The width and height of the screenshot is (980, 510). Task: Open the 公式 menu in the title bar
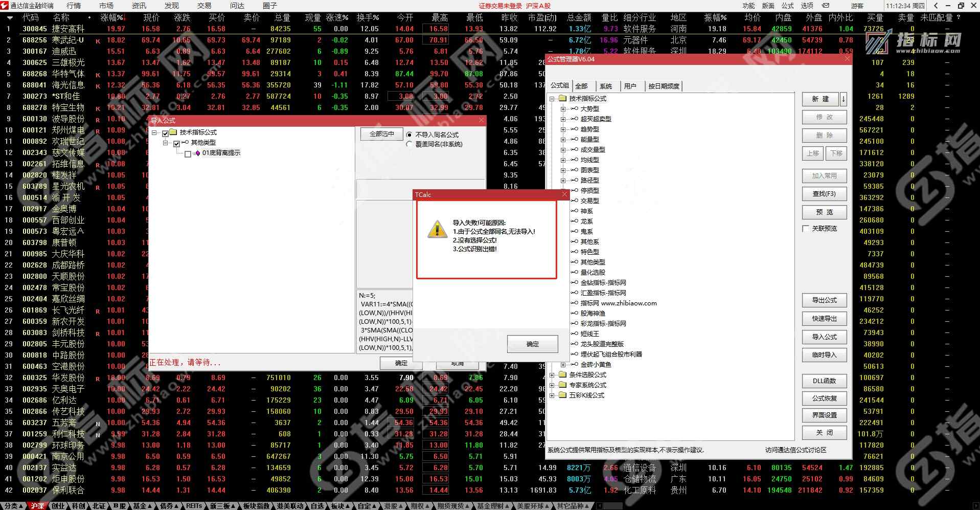click(787, 6)
